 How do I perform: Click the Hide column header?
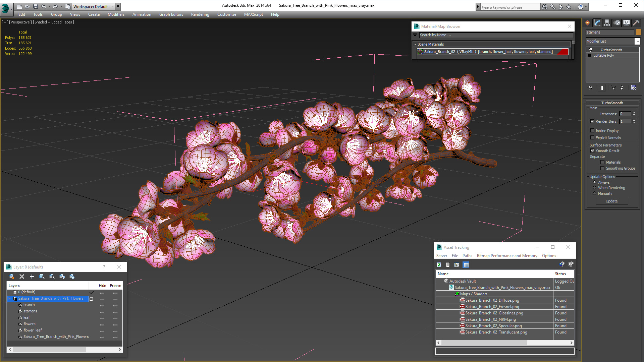tap(103, 286)
